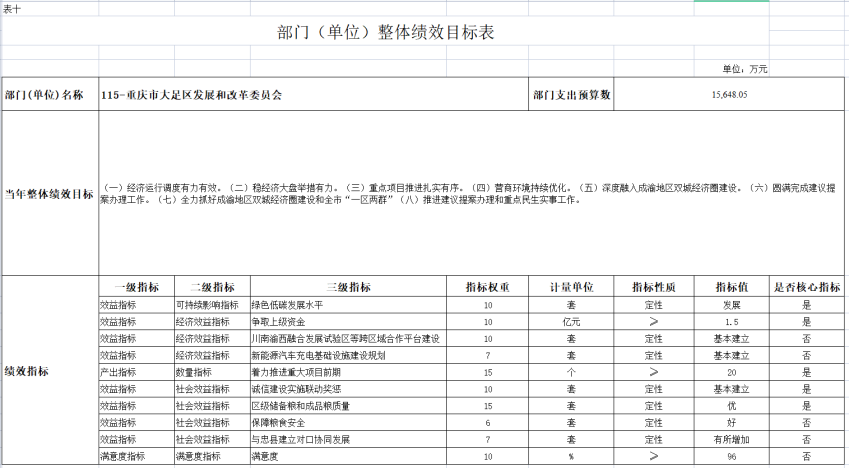Select the budget value 15,648.05
The image size is (850, 469).
click(x=730, y=95)
